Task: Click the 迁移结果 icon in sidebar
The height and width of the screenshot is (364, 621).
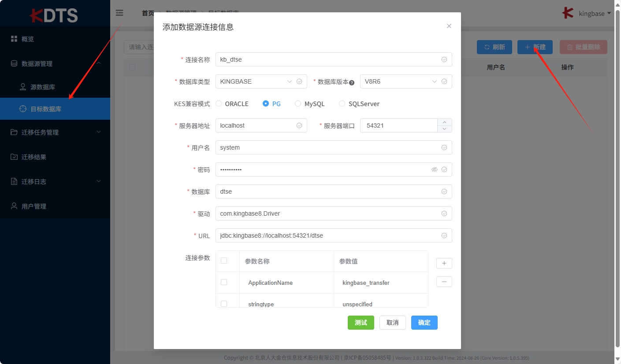Action: pyautogui.click(x=14, y=157)
